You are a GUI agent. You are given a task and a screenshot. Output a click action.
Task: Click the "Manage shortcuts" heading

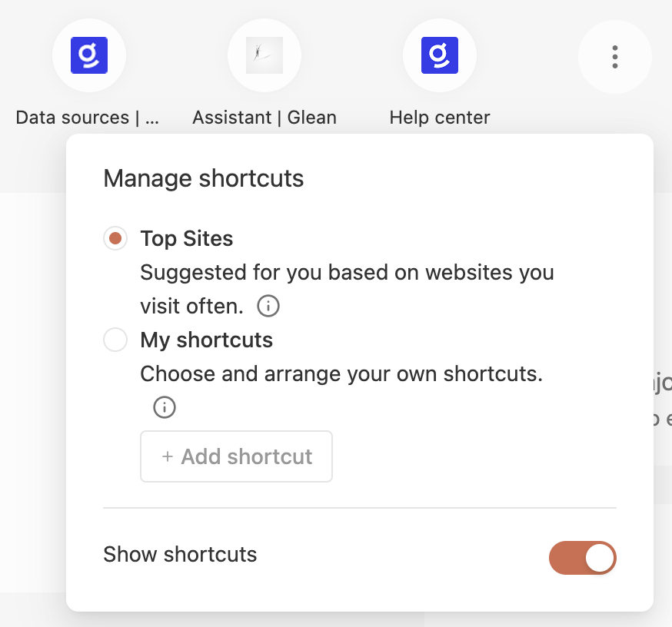pyautogui.click(x=204, y=178)
